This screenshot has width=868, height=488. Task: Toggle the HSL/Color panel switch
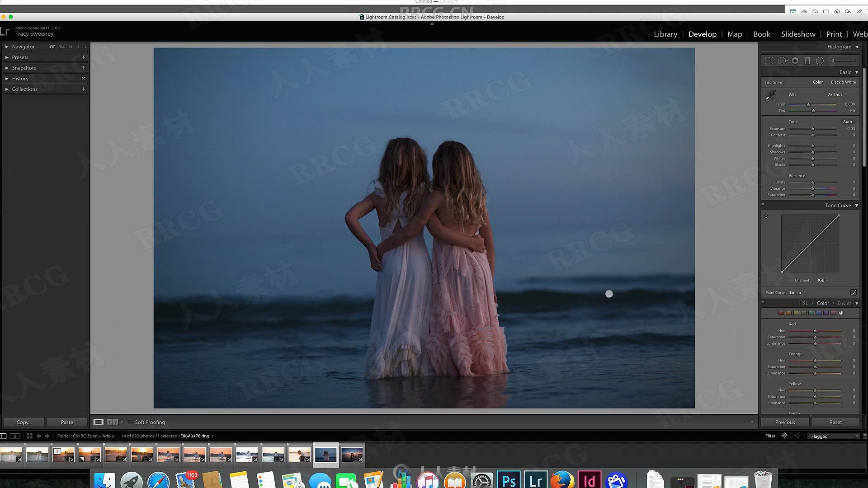763,302
